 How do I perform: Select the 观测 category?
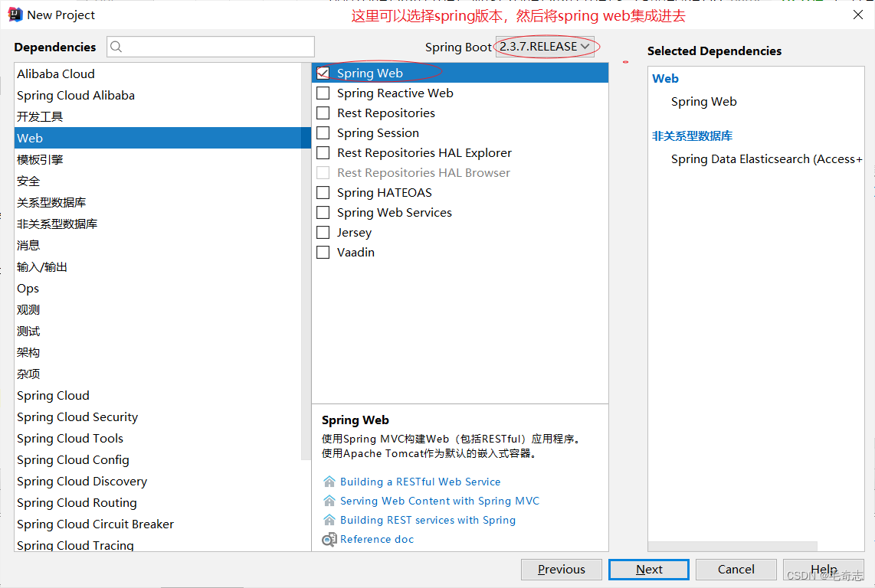(157, 309)
